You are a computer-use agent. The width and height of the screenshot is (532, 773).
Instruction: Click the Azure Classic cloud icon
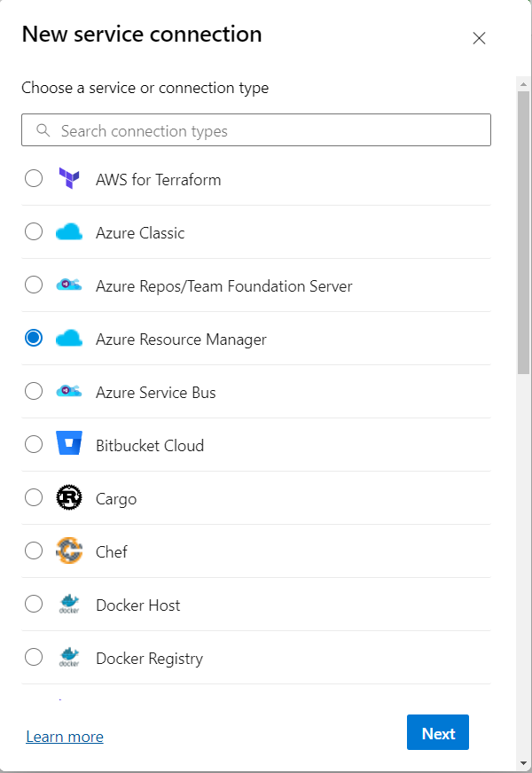click(x=69, y=231)
